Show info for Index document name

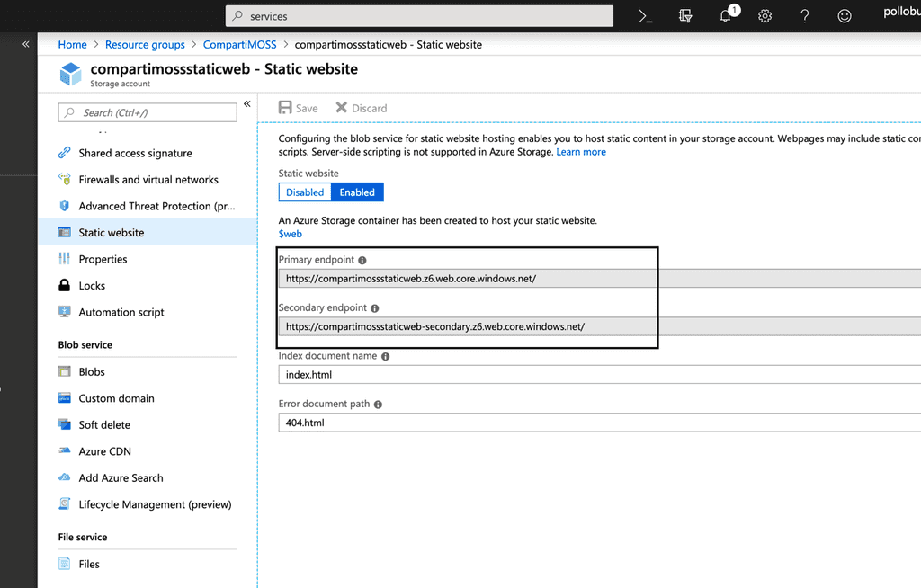[385, 357]
